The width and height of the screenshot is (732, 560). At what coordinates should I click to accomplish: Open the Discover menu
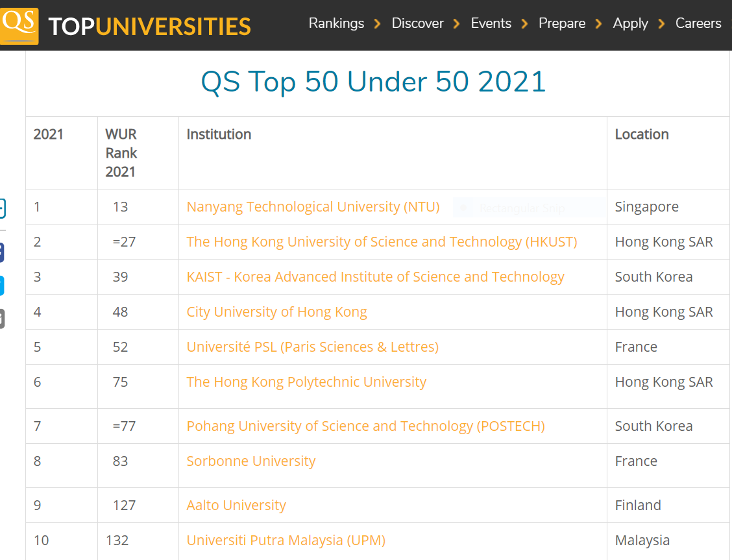(x=417, y=23)
